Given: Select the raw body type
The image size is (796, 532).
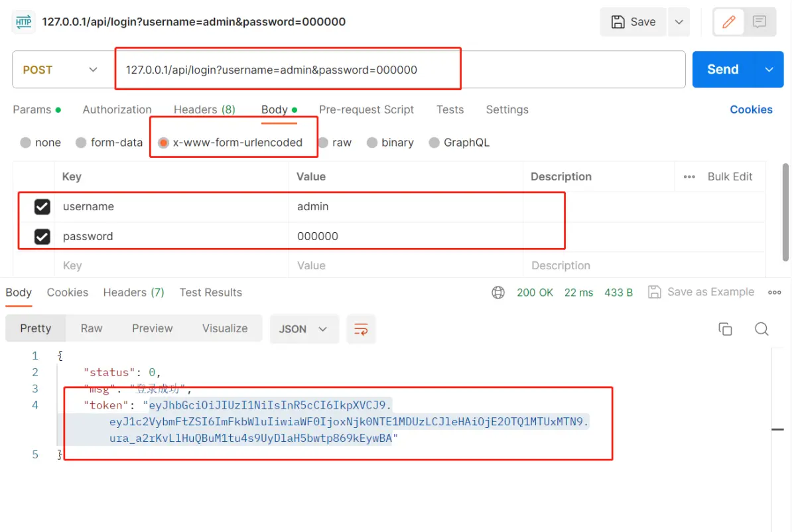Looking at the screenshot, I should coord(334,143).
